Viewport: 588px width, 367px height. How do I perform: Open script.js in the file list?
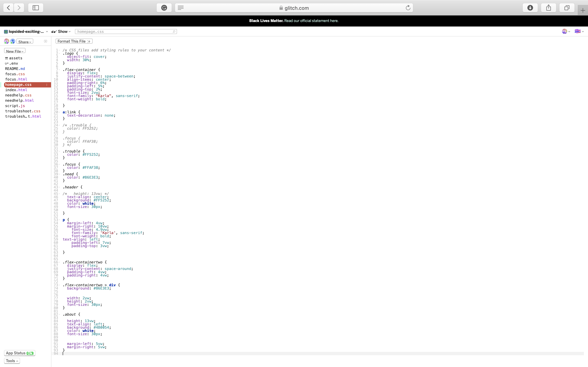coord(15,106)
